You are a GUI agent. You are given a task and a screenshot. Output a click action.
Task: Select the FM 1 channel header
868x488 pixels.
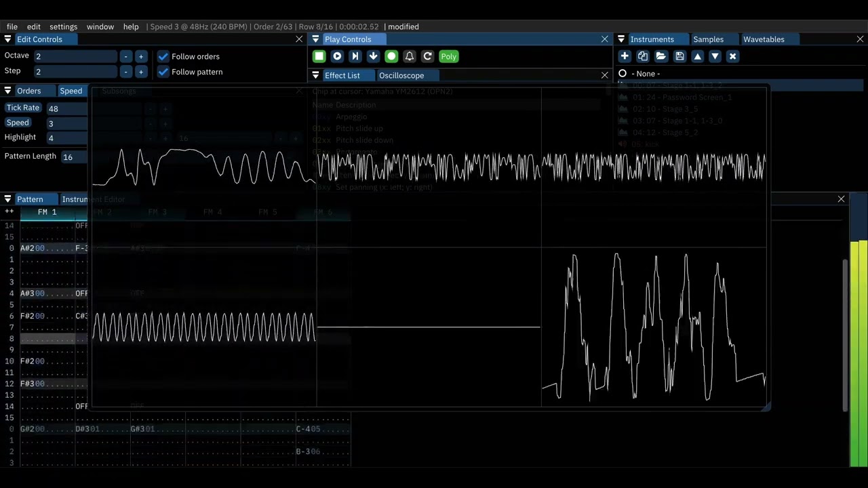(x=47, y=212)
